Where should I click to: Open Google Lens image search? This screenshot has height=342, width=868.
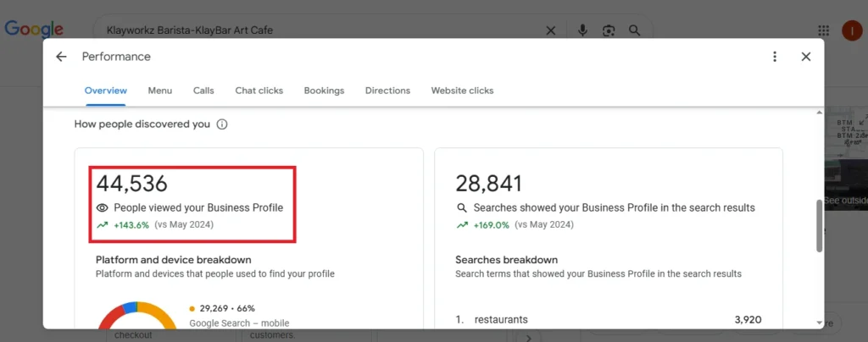(x=609, y=30)
